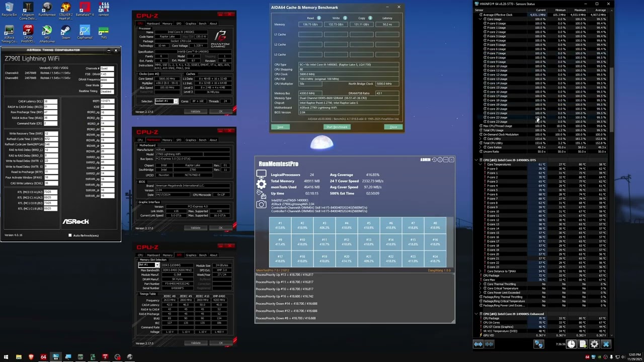Switch to Memory tab in top CPU-Z window
The image size is (644, 362).
coord(167,24)
